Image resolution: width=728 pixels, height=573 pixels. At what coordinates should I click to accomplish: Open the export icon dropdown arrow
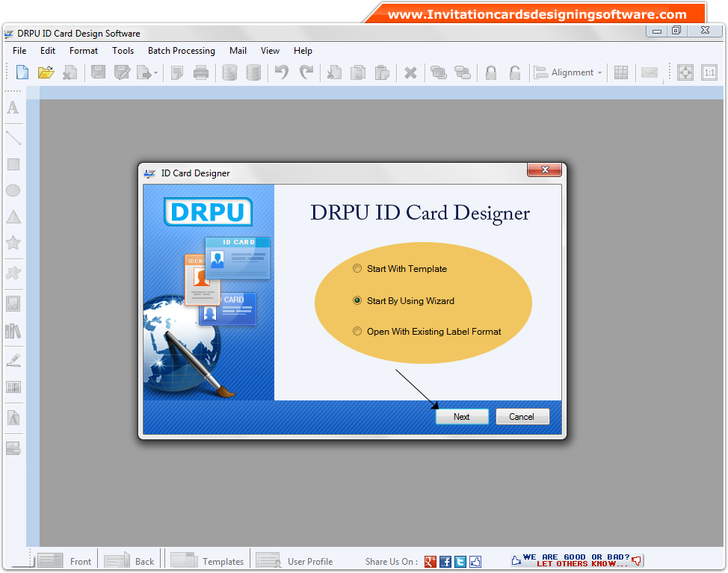pyautogui.click(x=155, y=73)
